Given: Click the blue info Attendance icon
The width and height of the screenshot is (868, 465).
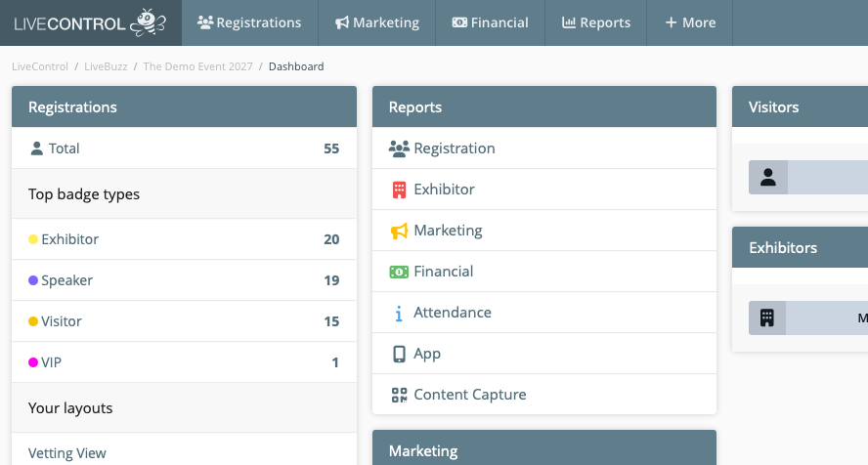Looking at the screenshot, I should pos(399,314).
